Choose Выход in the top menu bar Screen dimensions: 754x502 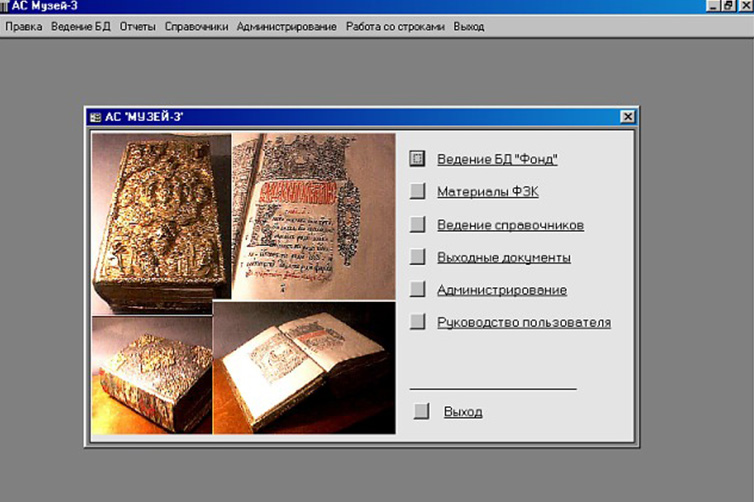coord(468,27)
